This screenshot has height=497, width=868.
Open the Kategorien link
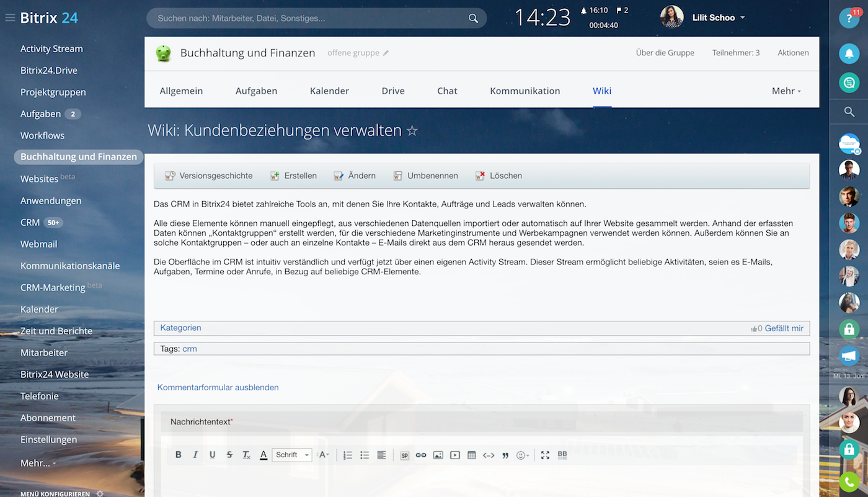click(x=180, y=328)
